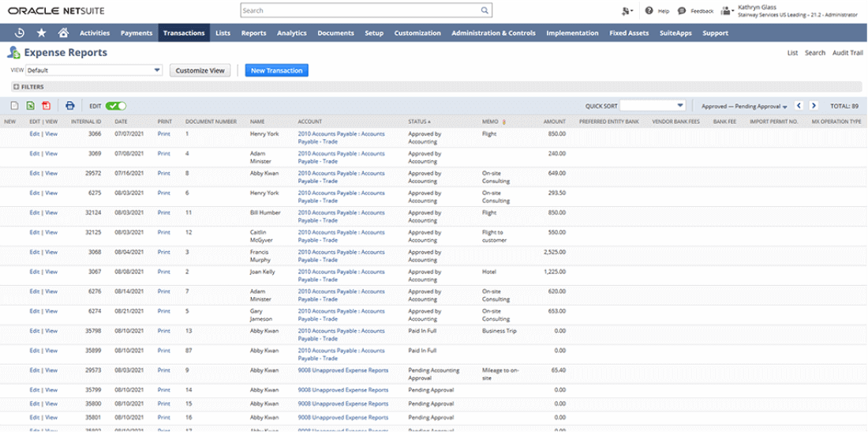The image size is (868, 436).
Task: Expand the Filters section
Action: tap(28, 87)
